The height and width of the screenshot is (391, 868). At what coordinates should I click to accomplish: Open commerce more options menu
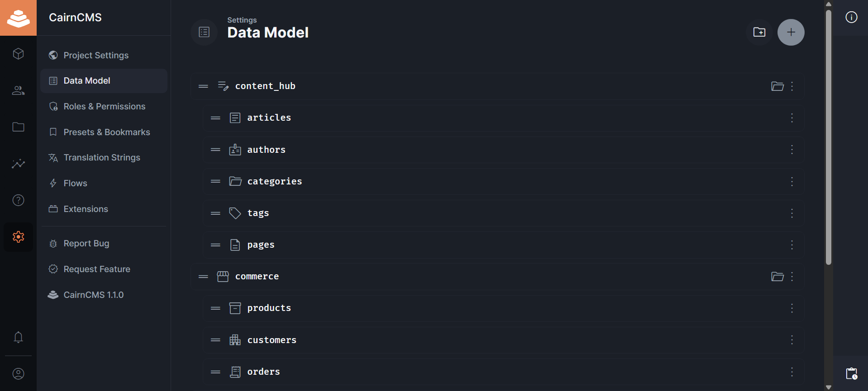(792, 277)
